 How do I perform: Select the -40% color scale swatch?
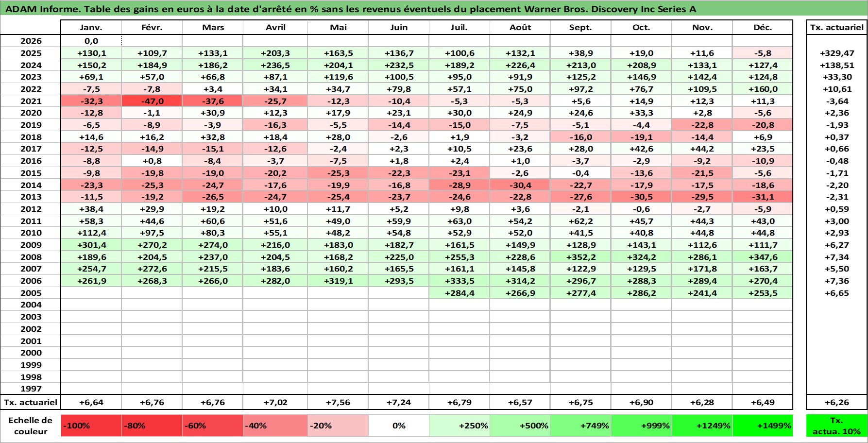tap(275, 426)
